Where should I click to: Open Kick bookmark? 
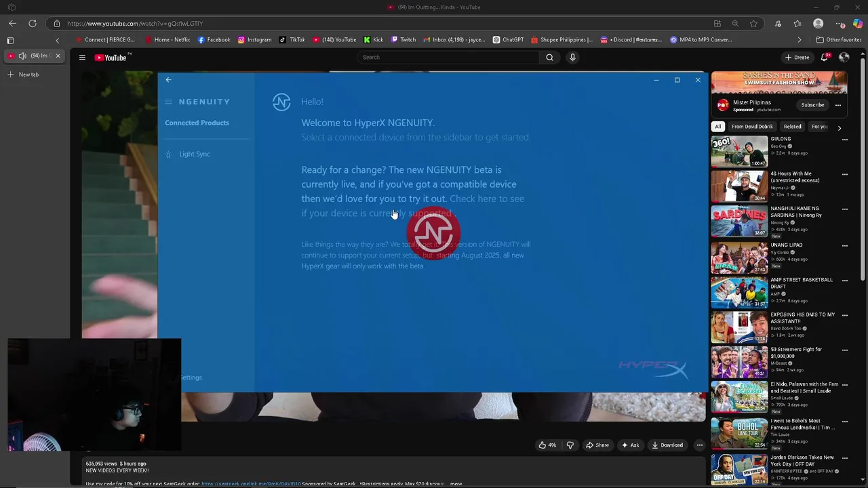(x=373, y=40)
